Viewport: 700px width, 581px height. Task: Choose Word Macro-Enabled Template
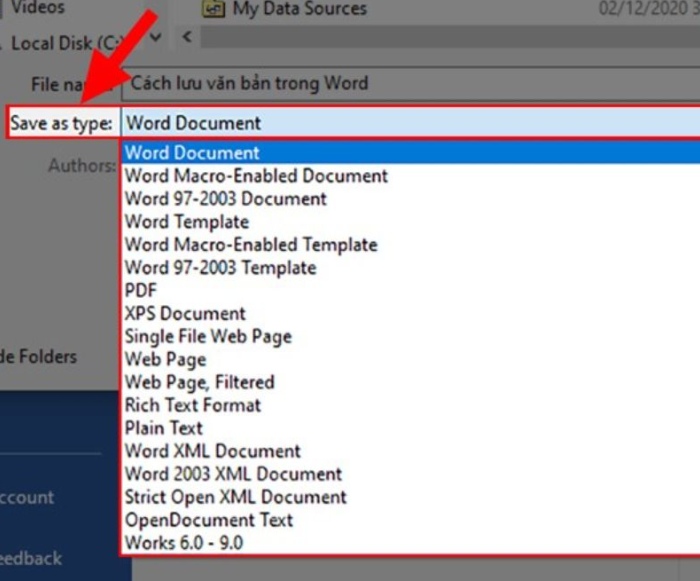coord(412,245)
